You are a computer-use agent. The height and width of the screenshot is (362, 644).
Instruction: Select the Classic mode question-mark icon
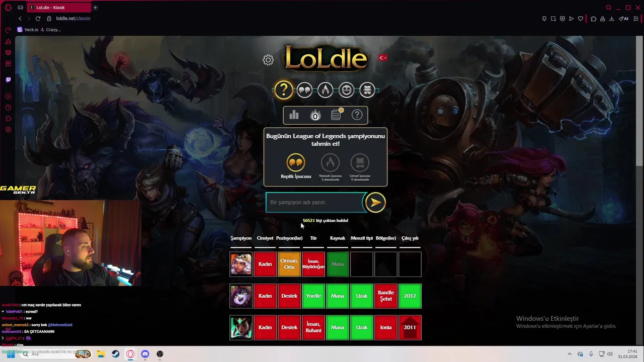[284, 90]
